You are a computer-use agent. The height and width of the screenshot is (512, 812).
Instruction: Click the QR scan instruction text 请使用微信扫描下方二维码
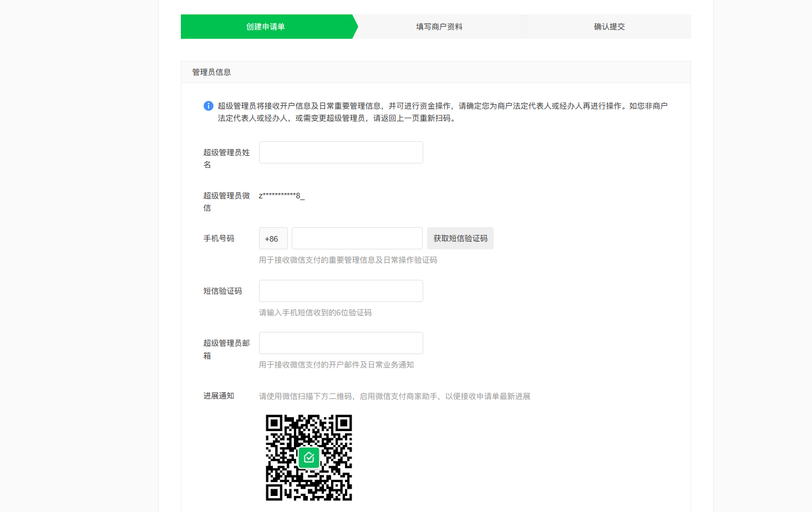coord(395,396)
